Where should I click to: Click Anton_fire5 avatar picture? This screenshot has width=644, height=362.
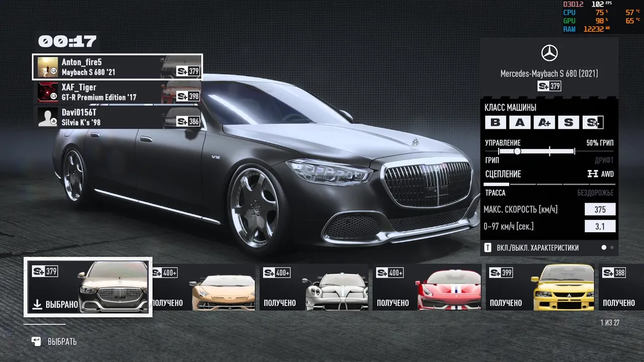[x=48, y=67]
